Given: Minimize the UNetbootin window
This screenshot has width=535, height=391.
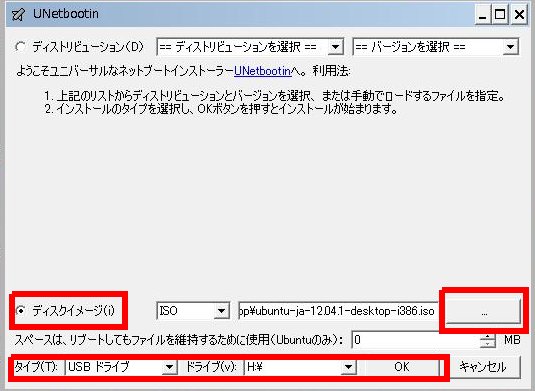Looking at the screenshot, I should coord(482,15).
